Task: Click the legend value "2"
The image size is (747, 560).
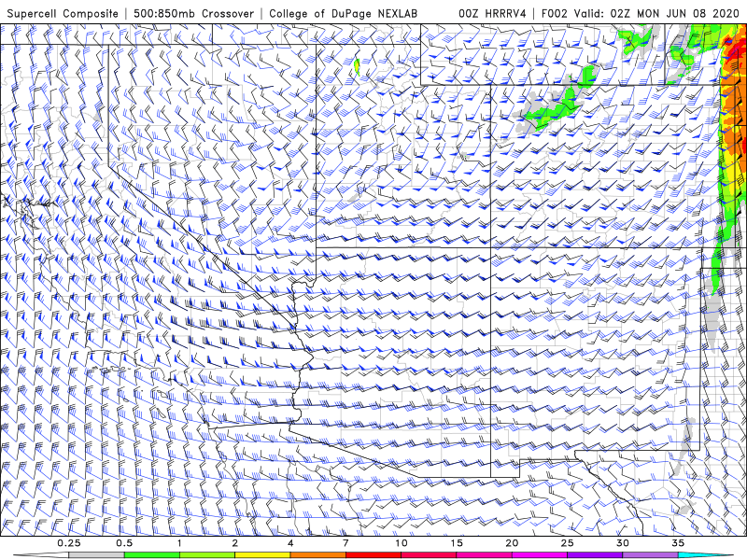Action: 235,543
